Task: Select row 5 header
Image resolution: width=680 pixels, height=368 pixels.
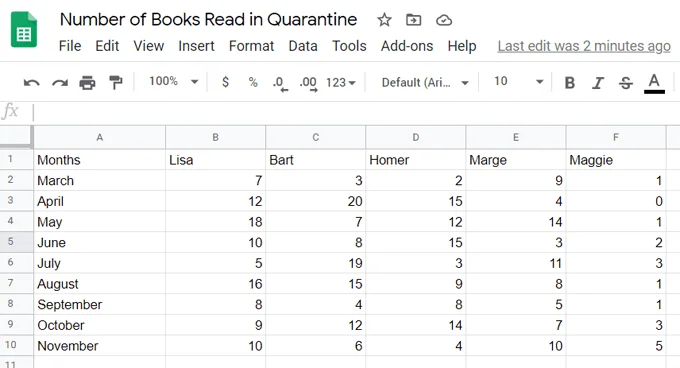Action: [16, 242]
